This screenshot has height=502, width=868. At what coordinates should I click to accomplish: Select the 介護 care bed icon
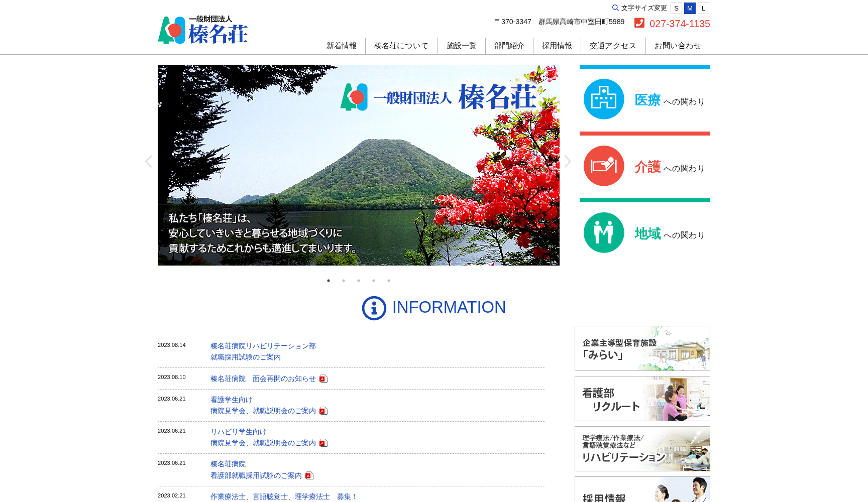pyautogui.click(x=604, y=166)
